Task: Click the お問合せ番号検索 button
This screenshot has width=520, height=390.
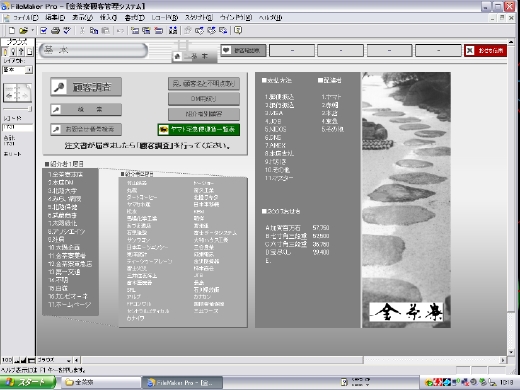Action: (86, 129)
